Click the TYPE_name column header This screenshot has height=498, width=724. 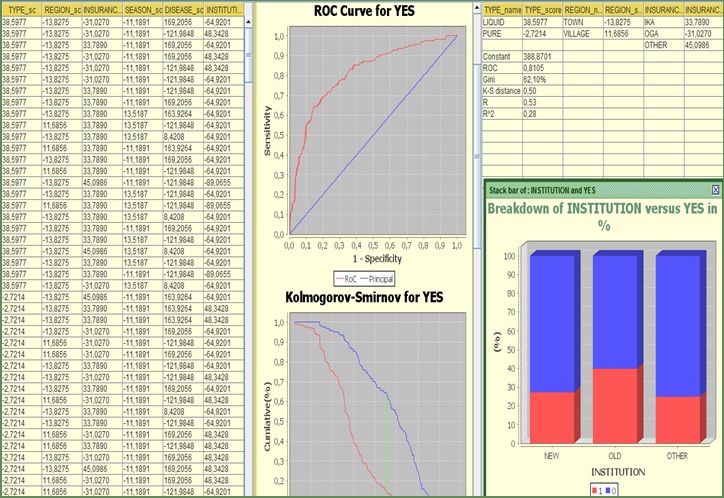tap(503, 7)
